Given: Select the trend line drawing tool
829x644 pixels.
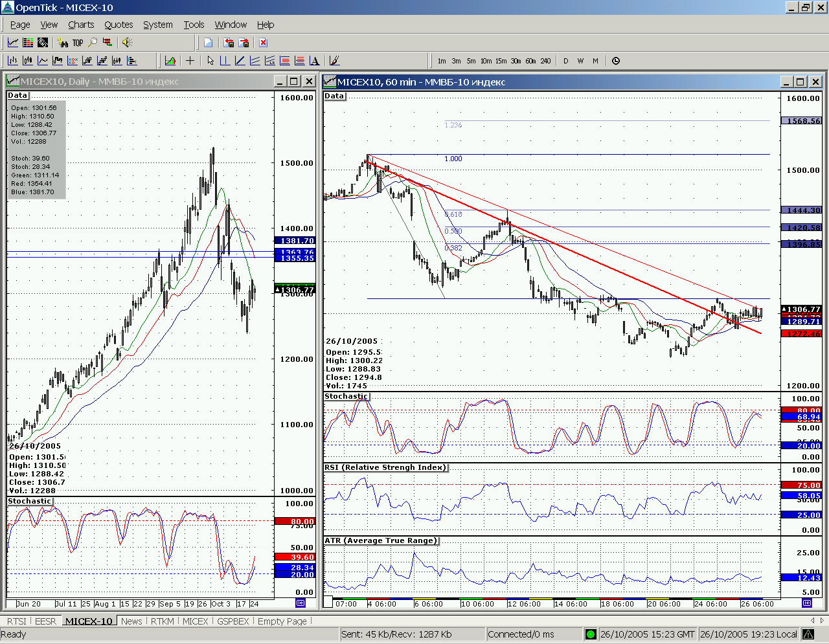Looking at the screenshot, I should pos(240,61).
